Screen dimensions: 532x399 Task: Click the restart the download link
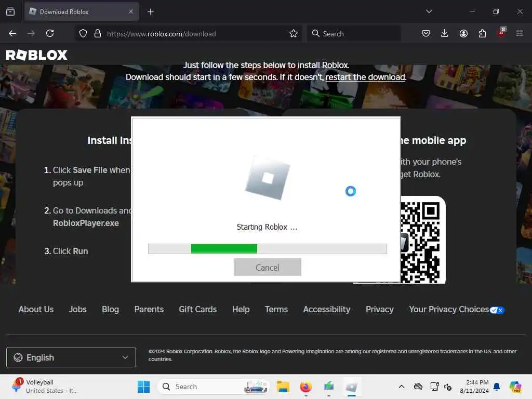click(365, 77)
